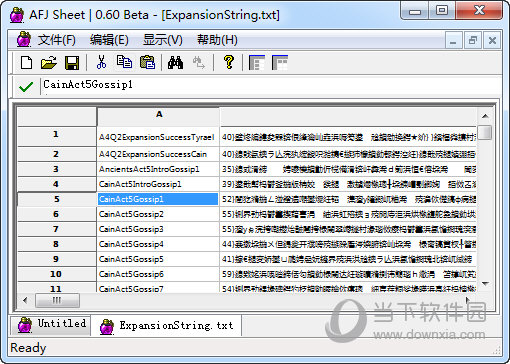The width and height of the screenshot is (510, 364).
Task: Click the freeze column header layout icon
Action: pyautogui.click(x=280, y=62)
